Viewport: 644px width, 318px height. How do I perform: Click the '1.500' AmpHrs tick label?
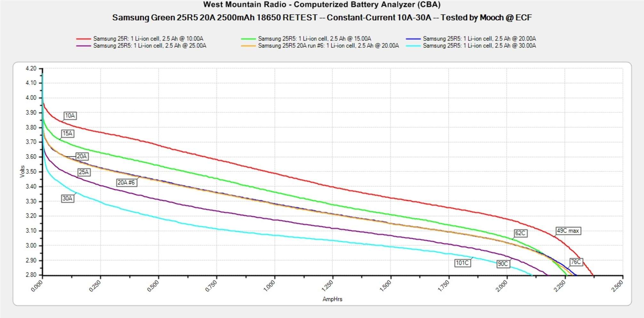pyautogui.click(x=385, y=286)
